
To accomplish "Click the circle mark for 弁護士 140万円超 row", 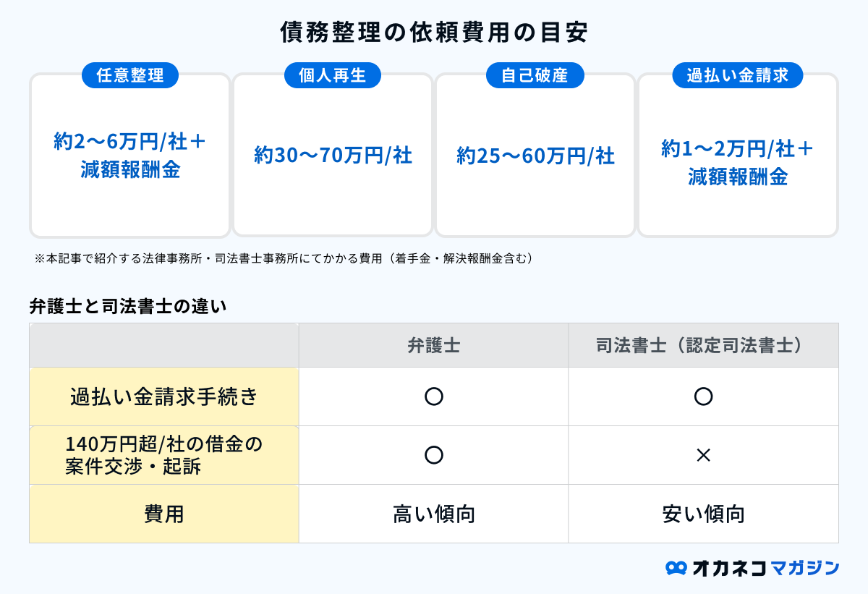I will [433, 455].
